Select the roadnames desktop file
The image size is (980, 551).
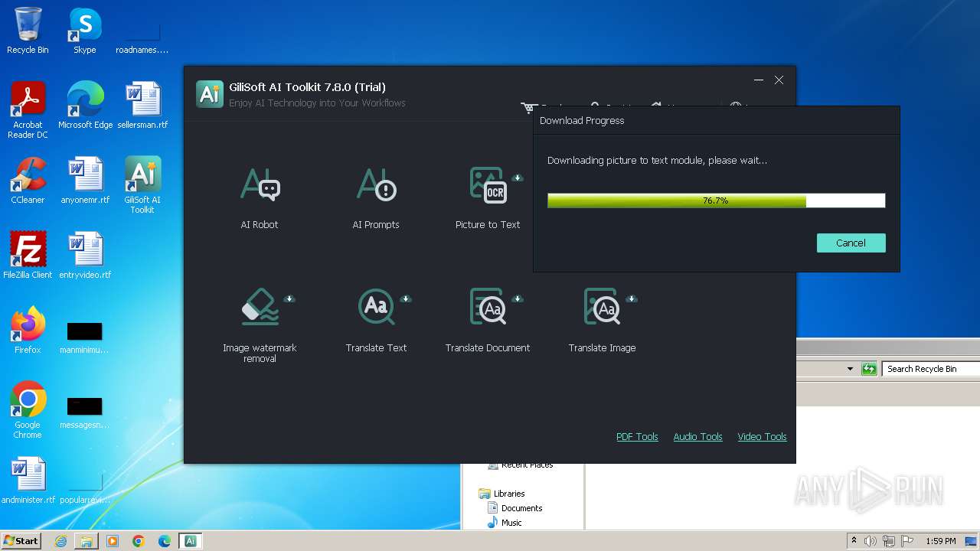coord(142,38)
